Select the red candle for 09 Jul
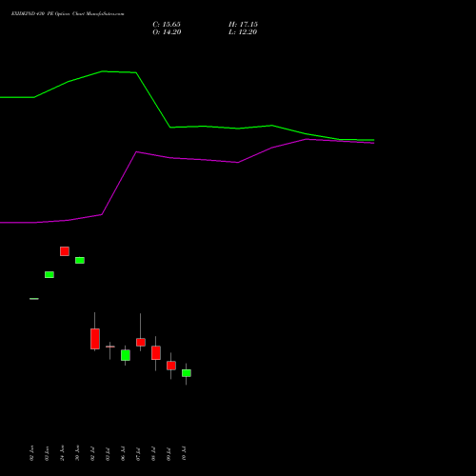Viewport: 476px width, 476px height. [x=171, y=366]
